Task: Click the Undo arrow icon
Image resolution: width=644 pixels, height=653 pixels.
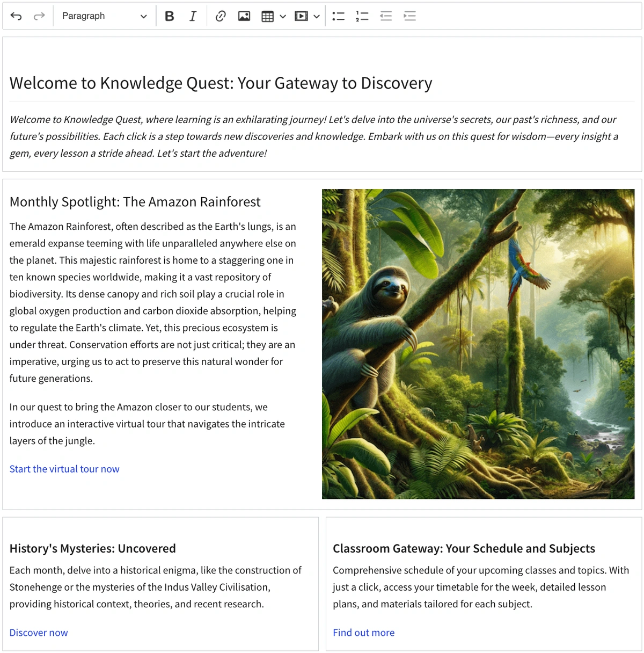Action: [x=16, y=16]
